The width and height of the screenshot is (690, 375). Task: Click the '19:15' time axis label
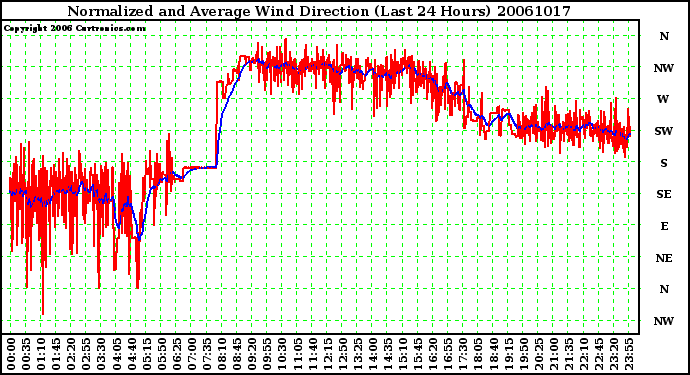click(508, 354)
